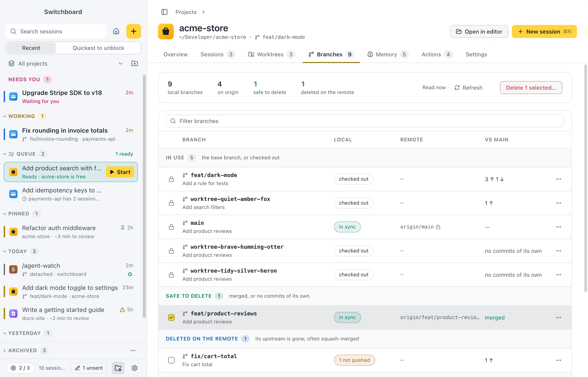Go to home via the house icon
Viewport: 588px width, 377px height.
click(x=116, y=31)
